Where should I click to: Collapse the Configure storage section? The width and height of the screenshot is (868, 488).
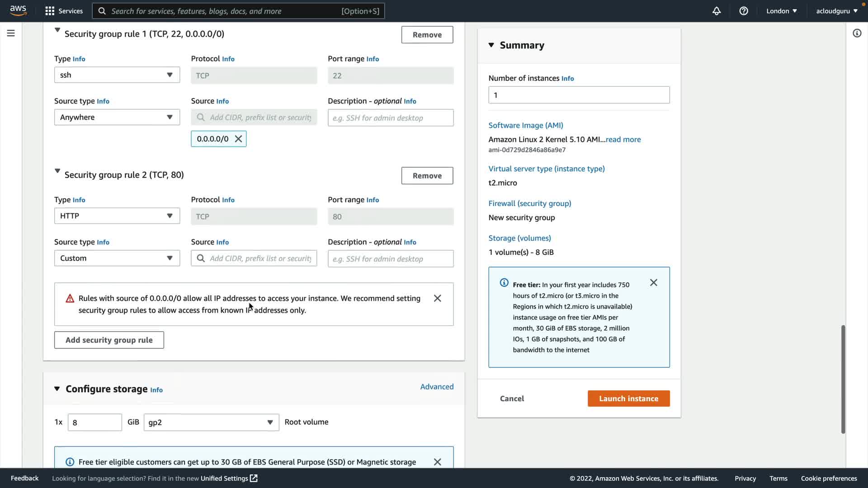coord(57,389)
